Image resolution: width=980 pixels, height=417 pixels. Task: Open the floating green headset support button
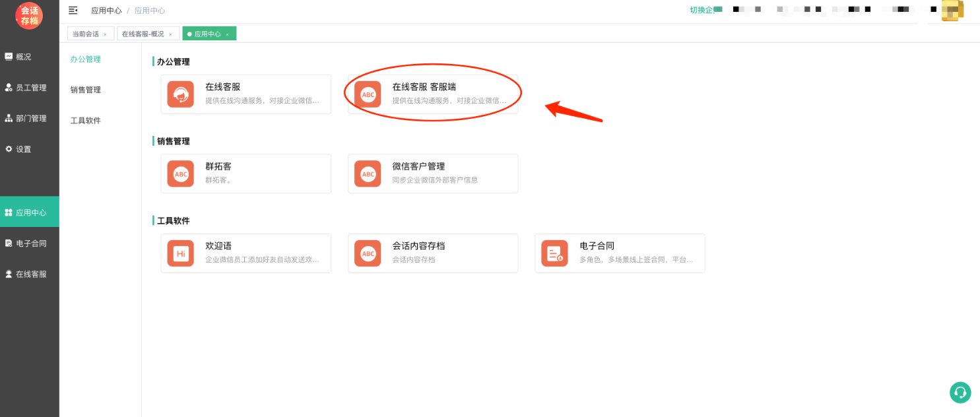(960, 393)
